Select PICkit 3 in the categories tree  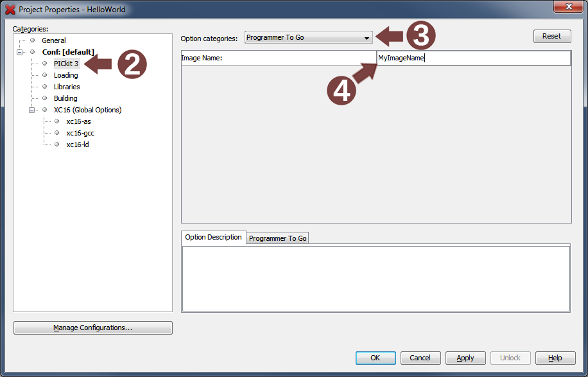point(65,64)
